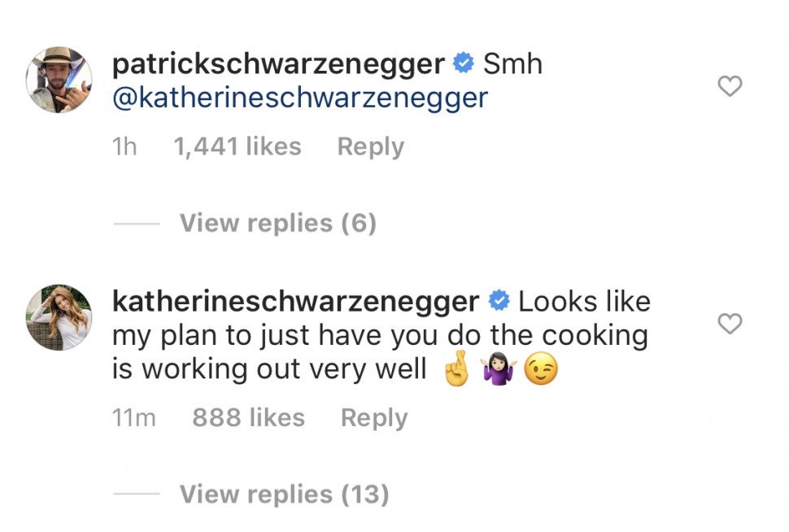Click the crossed fingers emoji
Image resolution: width=789 pixels, height=532 pixels.
[x=456, y=372]
